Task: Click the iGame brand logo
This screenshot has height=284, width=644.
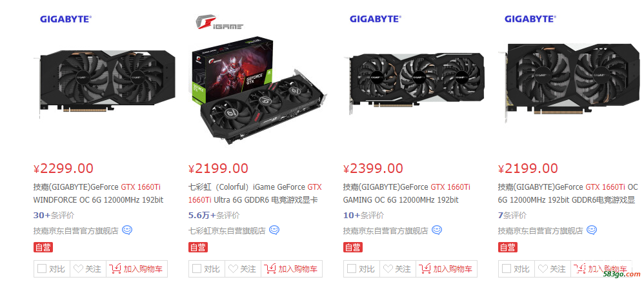Action: tap(219, 22)
